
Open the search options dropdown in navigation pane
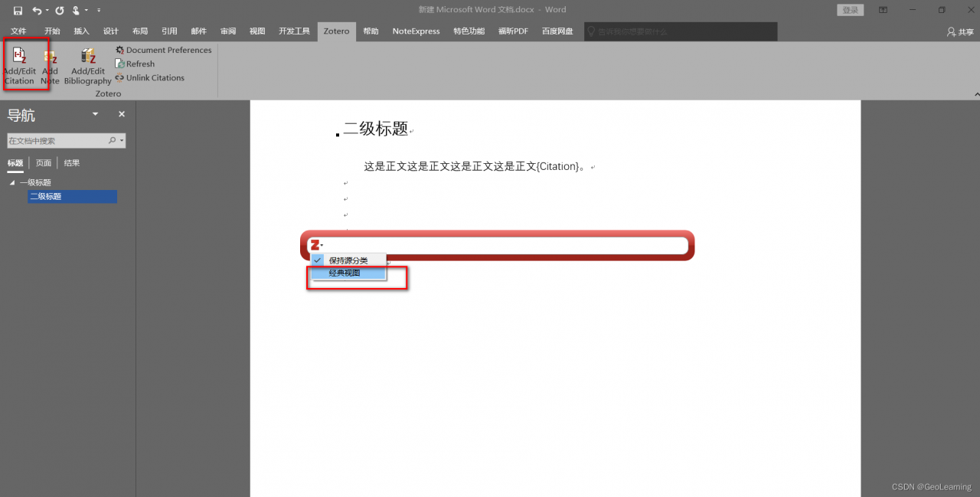pyautogui.click(x=121, y=140)
